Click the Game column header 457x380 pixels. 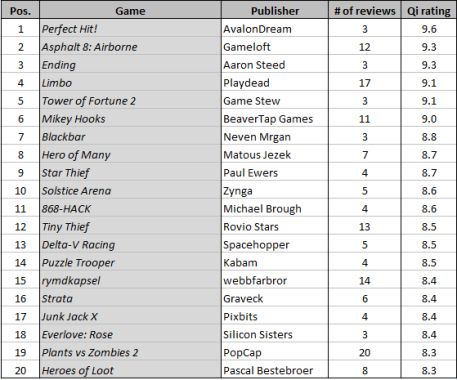pos(130,11)
